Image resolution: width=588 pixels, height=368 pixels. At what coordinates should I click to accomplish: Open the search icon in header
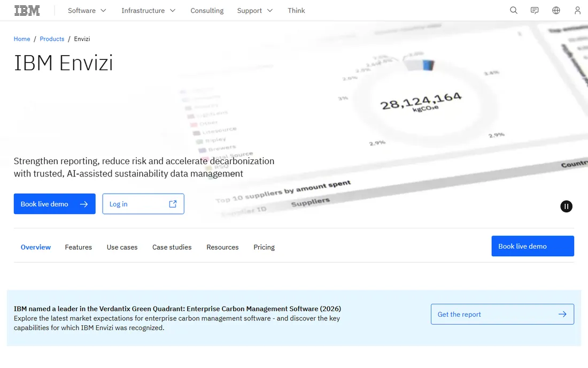click(x=513, y=11)
